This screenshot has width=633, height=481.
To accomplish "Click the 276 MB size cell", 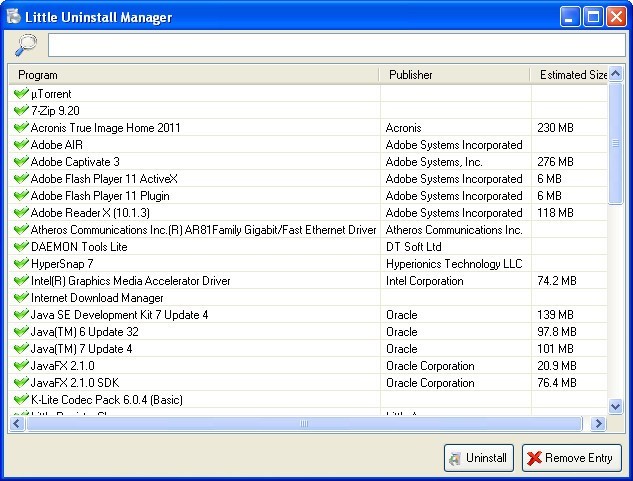I will [x=555, y=162].
